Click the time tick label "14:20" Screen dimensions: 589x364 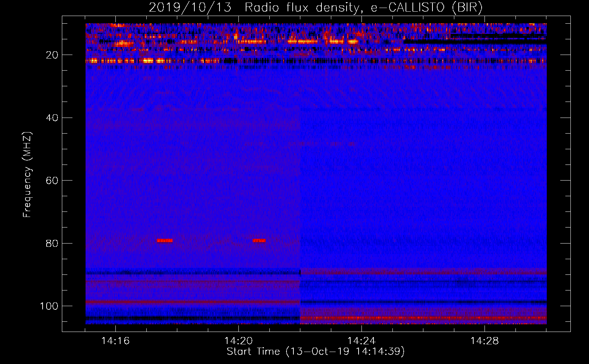238,341
